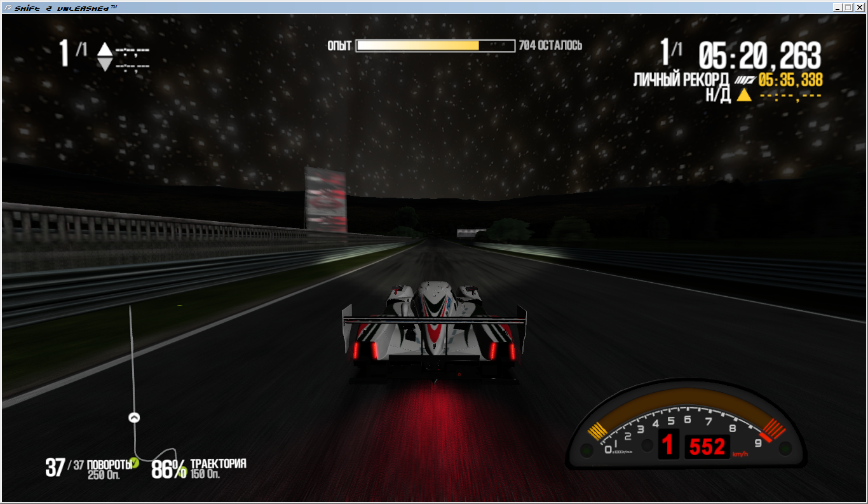The height and width of the screenshot is (504, 868).
Task: Click the ОПЫТ experience progress bar
Action: (x=435, y=46)
